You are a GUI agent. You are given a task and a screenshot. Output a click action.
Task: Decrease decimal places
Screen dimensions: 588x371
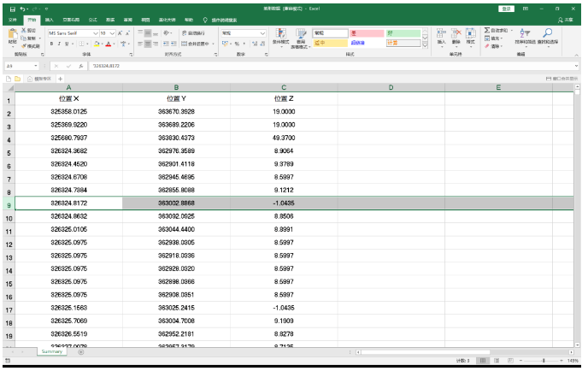pos(262,44)
